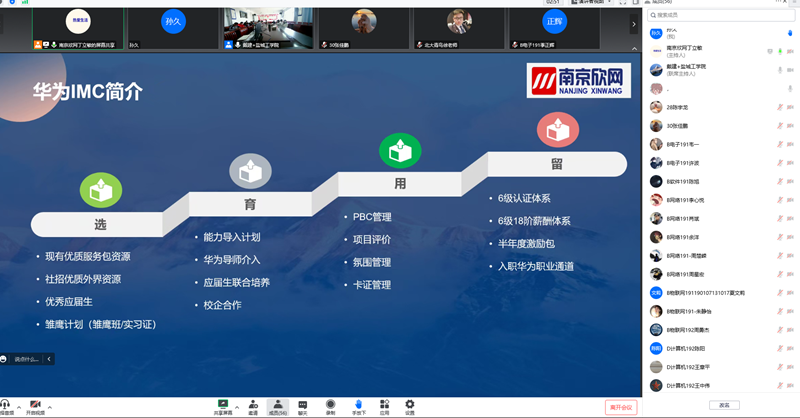The image size is (800, 418).
Task: Open the 聊天 chat icon
Action: pos(303,404)
